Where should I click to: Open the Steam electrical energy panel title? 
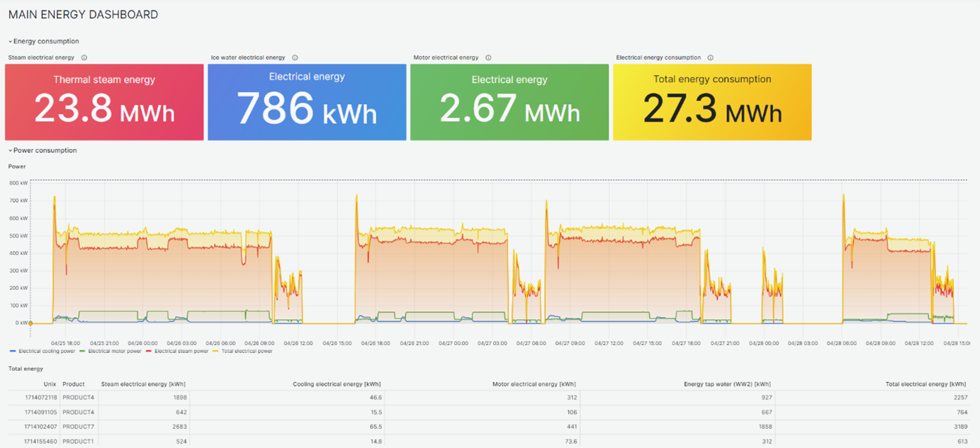pyautogui.click(x=41, y=58)
